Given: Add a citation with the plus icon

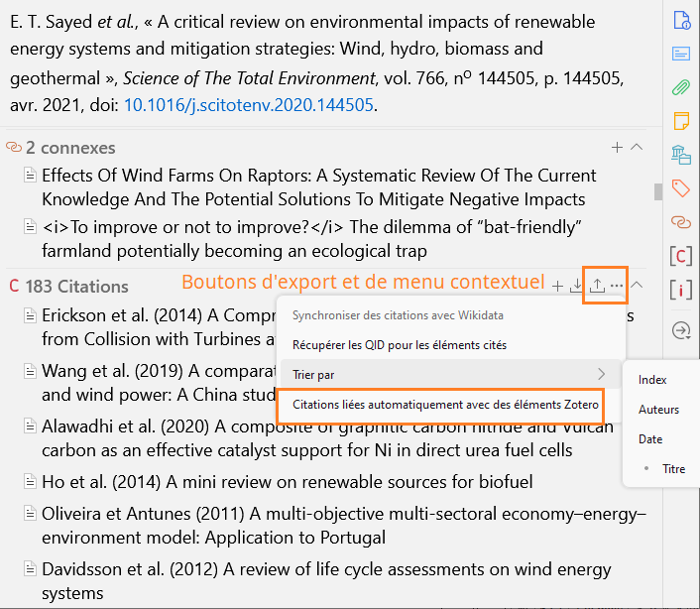Looking at the screenshot, I should coord(556,287).
